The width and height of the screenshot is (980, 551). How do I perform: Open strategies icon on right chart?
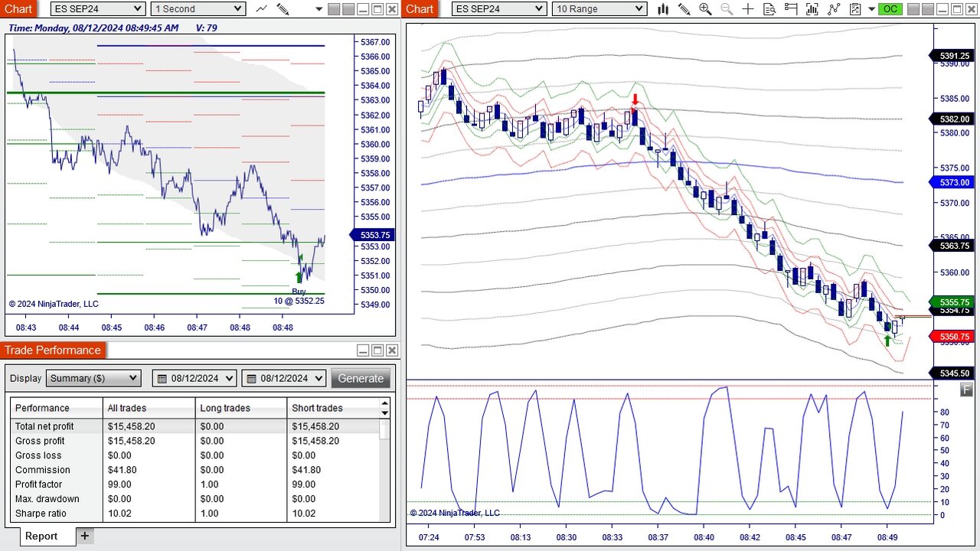click(834, 9)
